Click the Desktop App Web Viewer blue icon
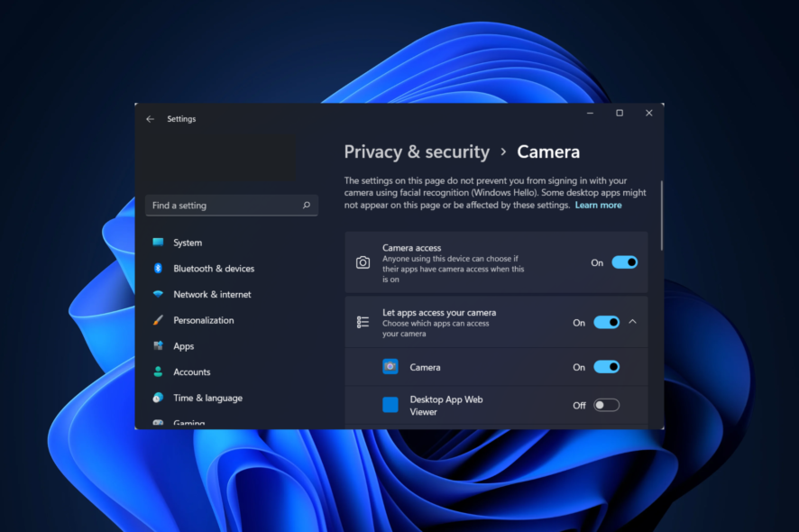799x532 pixels. pyautogui.click(x=390, y=405)
